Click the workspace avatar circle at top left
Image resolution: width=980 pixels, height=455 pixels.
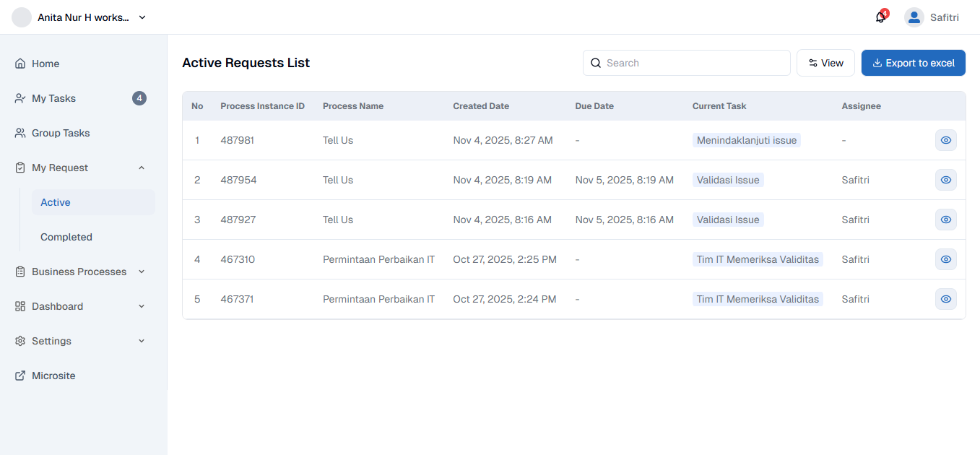(x=22, y=17)
